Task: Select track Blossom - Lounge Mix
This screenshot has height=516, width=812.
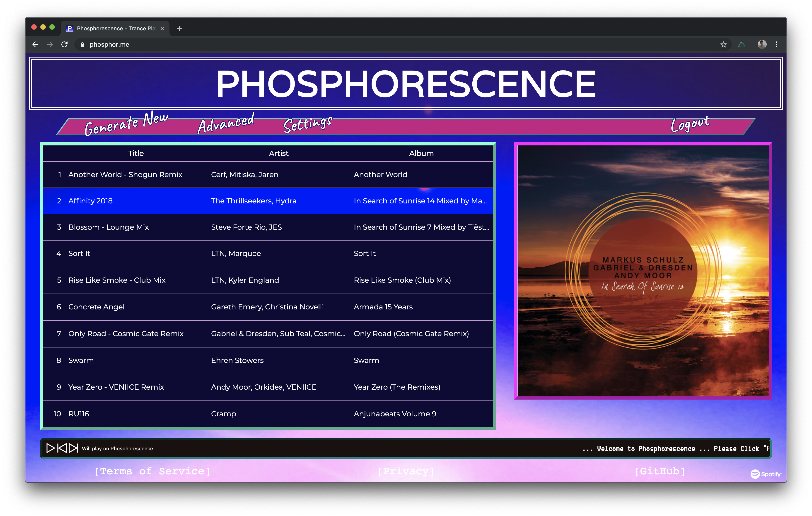Action: coord(109,227)
